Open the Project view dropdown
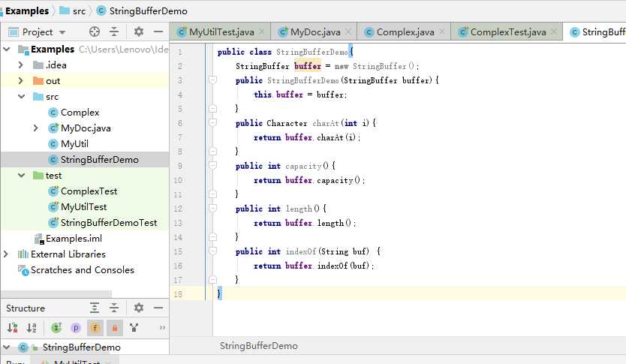The image size is (626, 364). click(62, 32)
